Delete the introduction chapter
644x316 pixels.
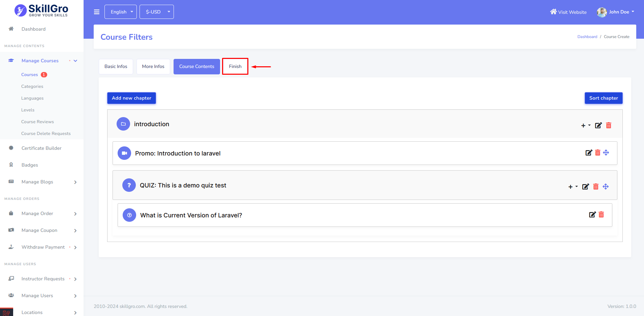pos(609,125)
